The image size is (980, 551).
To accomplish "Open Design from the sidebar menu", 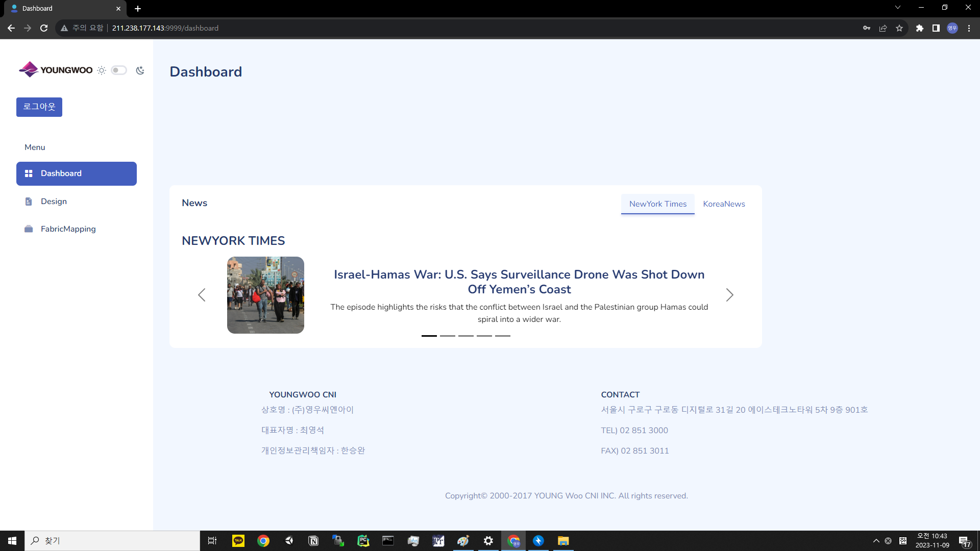I will pos(54,202).
